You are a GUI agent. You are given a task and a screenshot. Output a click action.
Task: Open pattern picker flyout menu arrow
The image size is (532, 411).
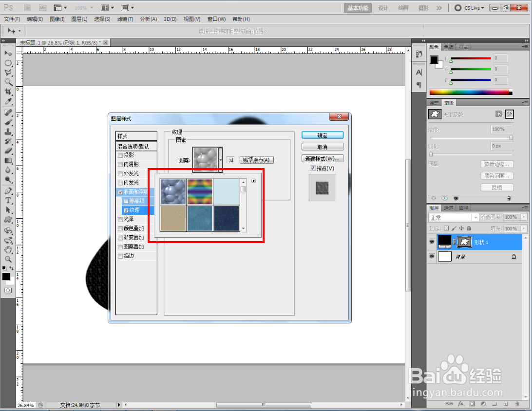[253, 181]
